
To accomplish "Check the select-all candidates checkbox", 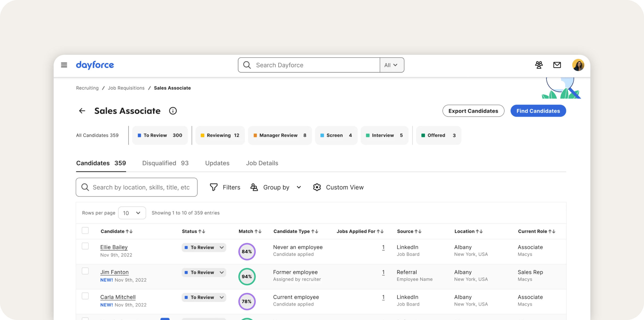I will coord(85,230).
